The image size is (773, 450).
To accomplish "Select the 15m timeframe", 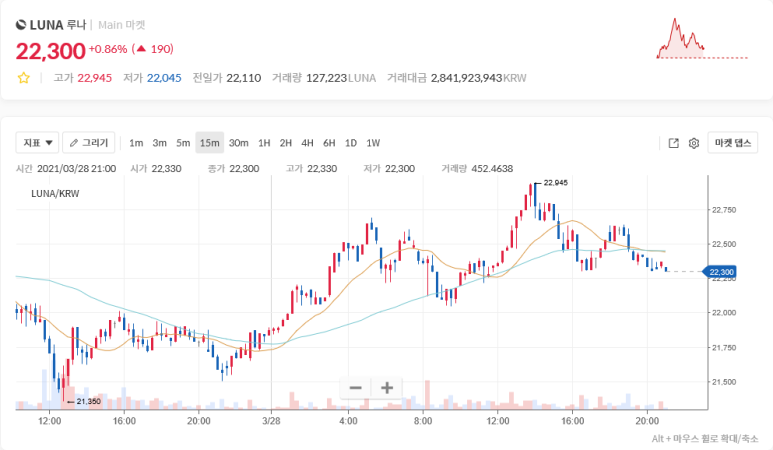I will (x=210, y=143).
